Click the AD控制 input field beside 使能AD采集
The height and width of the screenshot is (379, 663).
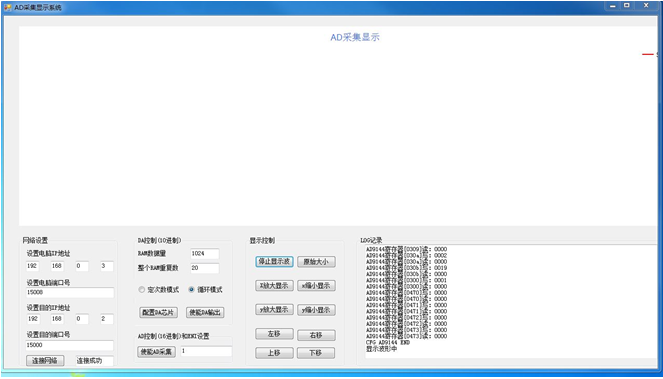(x=206, y=351)
